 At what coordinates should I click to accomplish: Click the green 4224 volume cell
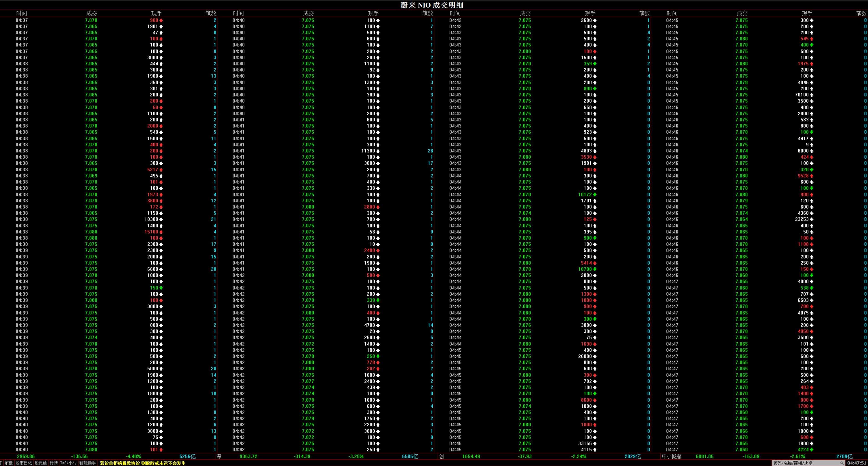point(805,450)
